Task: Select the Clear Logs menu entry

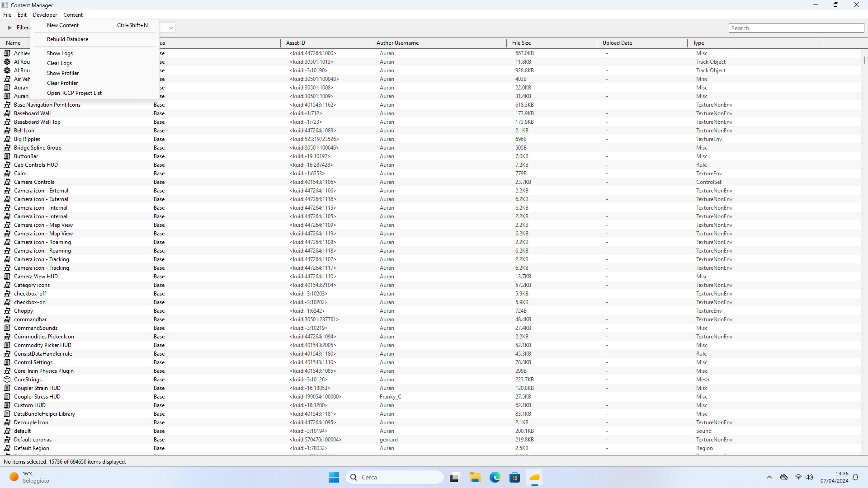Action: tap(95, 63)
